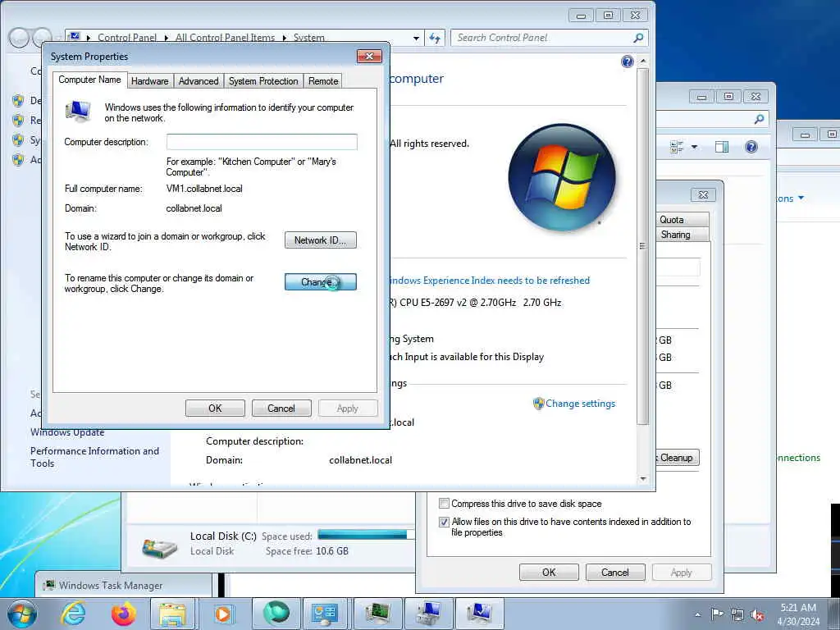Screen dimensions: 840x630
Task: Select the Computer Name tab
Action: coord(90,80)
